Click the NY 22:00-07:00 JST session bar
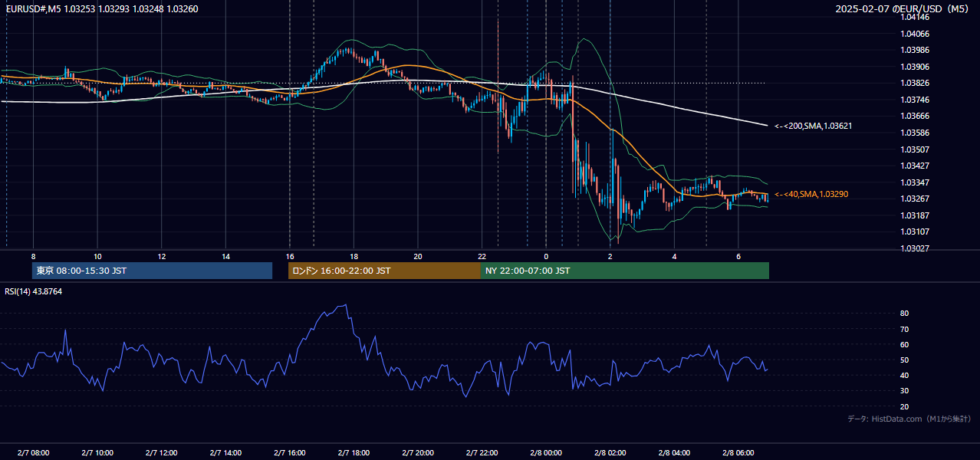 click(x=625, y=271)
